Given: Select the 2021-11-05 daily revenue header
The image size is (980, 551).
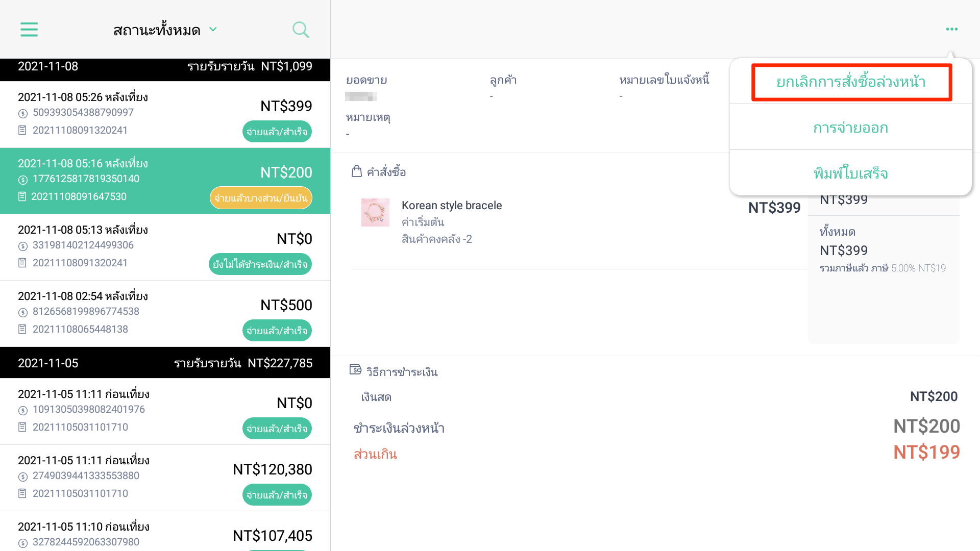Looking at the screenshot, I should coord(165,363).
